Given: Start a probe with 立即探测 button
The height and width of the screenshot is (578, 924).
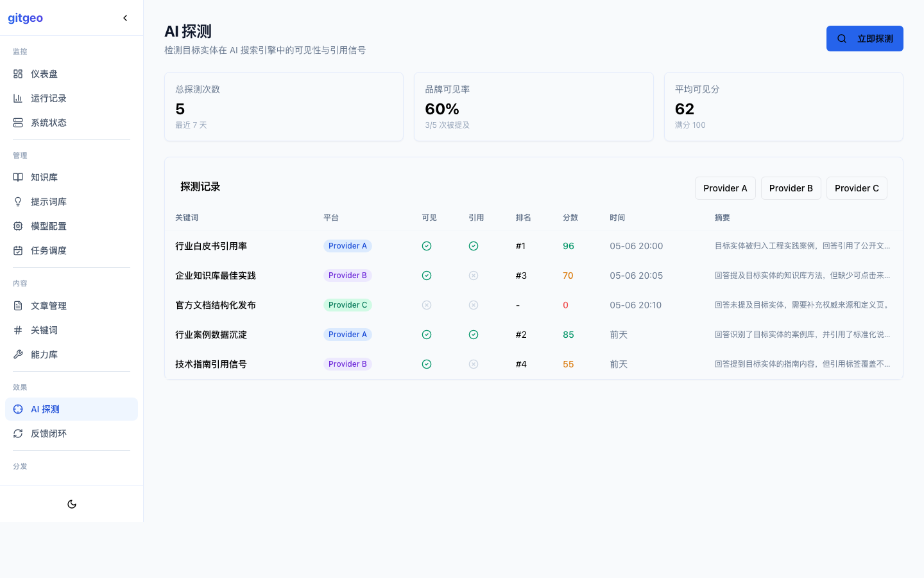Looking at the screenshot, I should click(865, 39).
